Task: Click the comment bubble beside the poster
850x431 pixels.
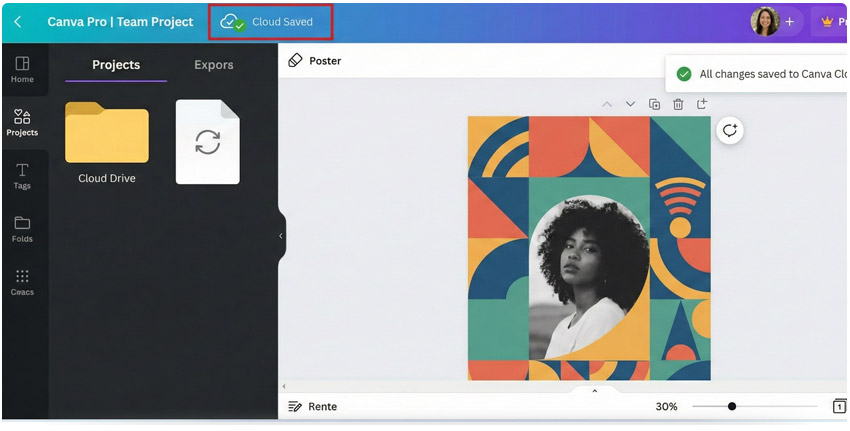Action: [730, 130]
